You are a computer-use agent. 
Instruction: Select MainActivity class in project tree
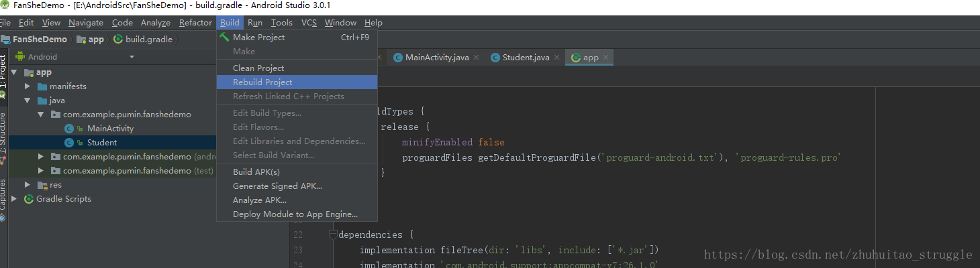[110, 129]
